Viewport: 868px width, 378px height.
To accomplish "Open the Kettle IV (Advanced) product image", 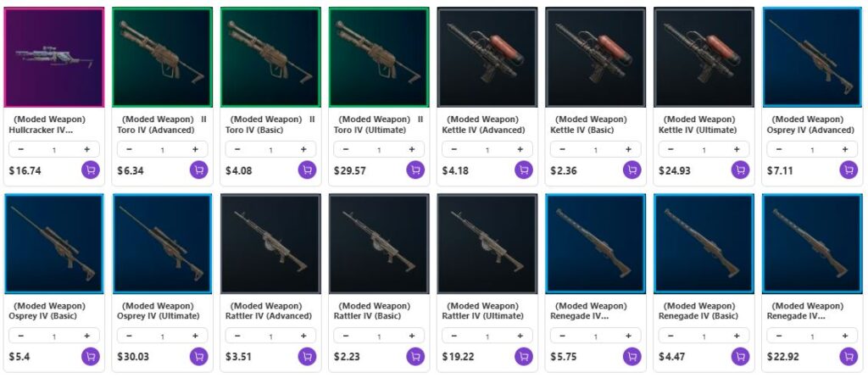I will point(487,57).
